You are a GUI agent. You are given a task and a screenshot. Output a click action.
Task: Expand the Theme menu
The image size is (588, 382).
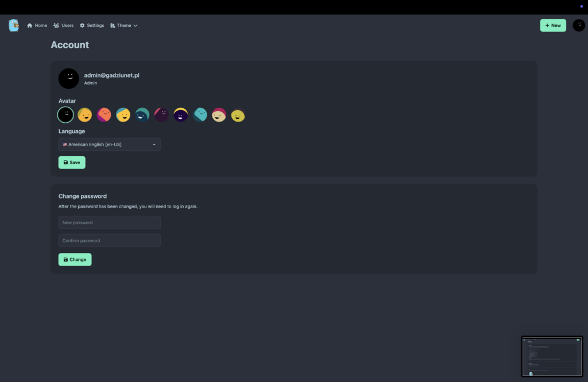click(x=124, y=25)
